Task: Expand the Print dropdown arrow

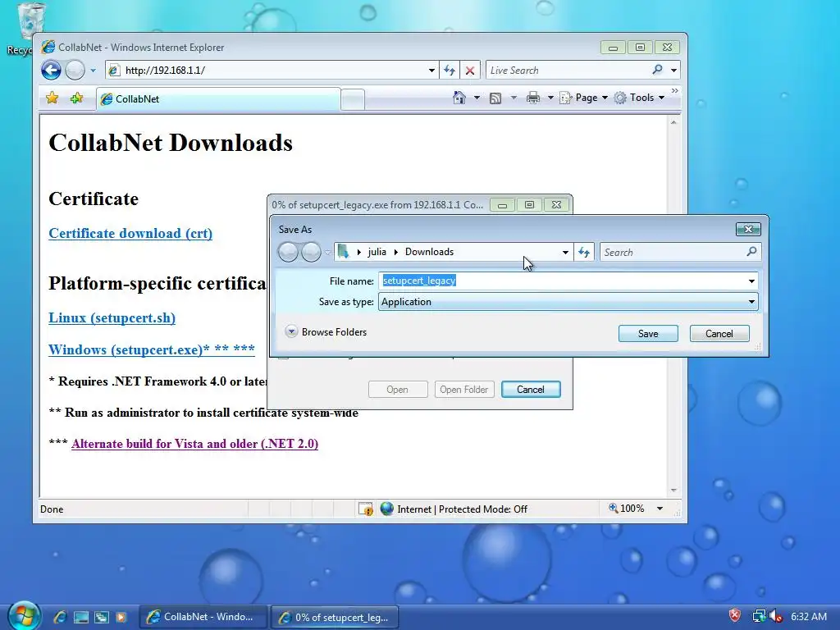Action: pos(550,98)
